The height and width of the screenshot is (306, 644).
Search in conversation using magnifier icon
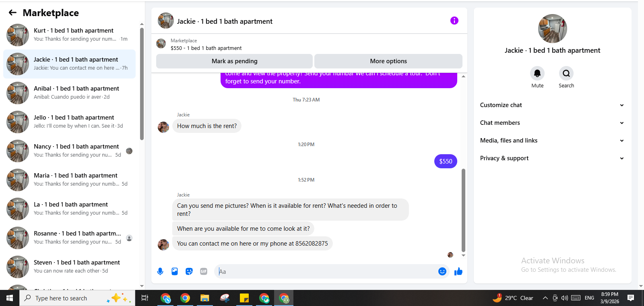(x=566, y=73)
